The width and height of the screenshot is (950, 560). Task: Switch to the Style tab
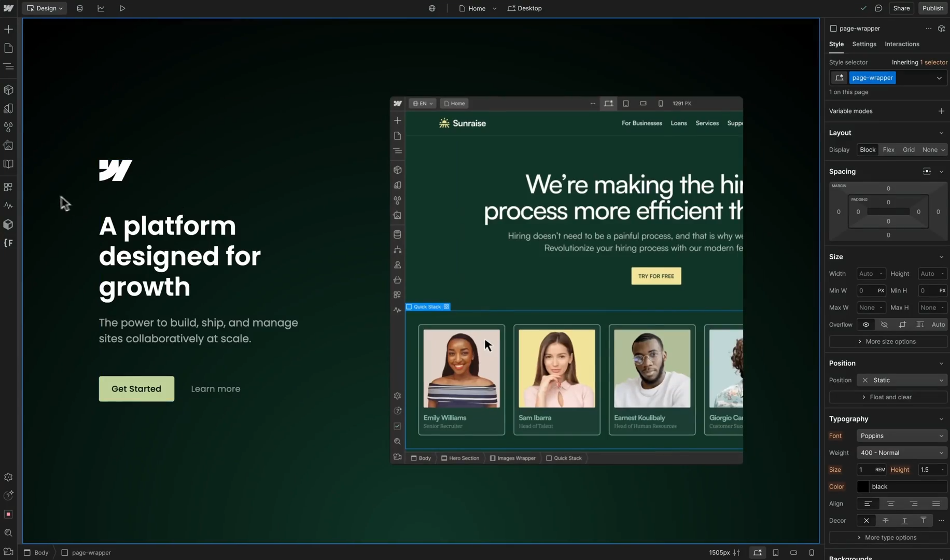pos(836,44)
